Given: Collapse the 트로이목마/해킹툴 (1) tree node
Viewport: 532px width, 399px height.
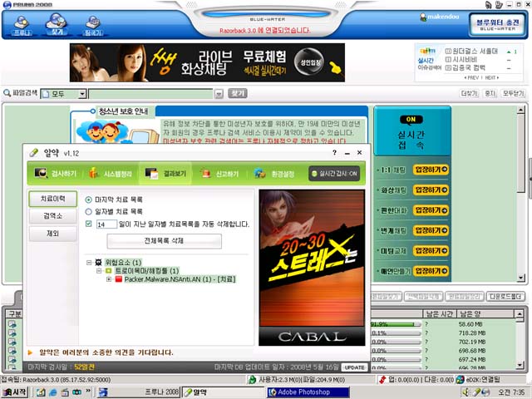Looking at the screenshot, I should coord(99,271).
